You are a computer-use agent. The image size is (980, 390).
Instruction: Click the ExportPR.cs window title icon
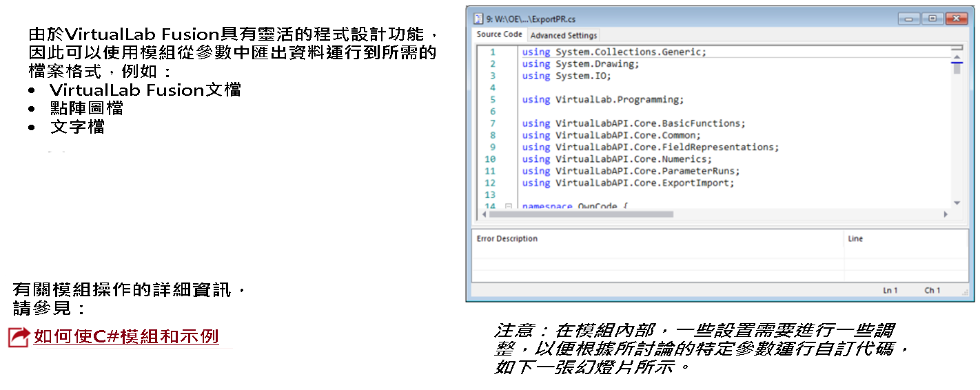pyautogui.click(x=480, y=19)
